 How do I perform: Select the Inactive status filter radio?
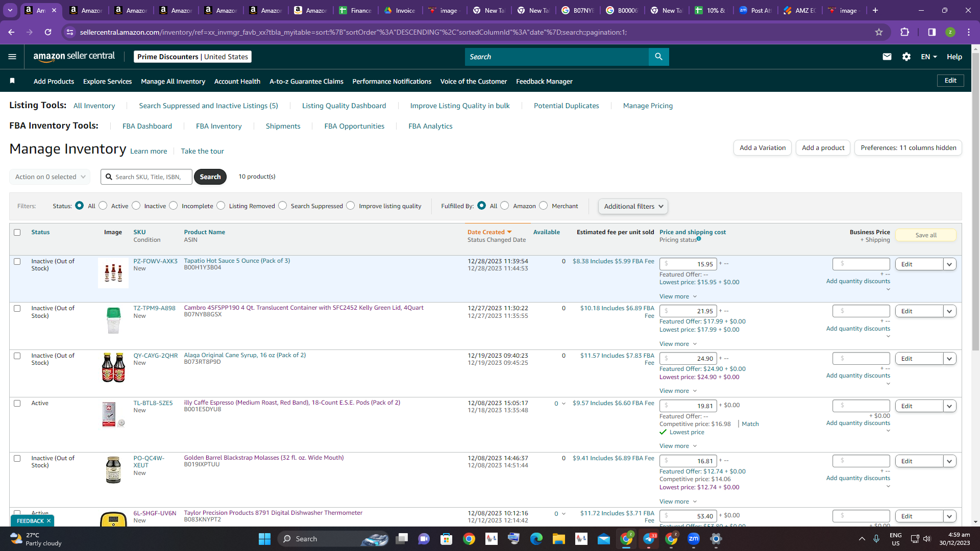click(136, 206)
